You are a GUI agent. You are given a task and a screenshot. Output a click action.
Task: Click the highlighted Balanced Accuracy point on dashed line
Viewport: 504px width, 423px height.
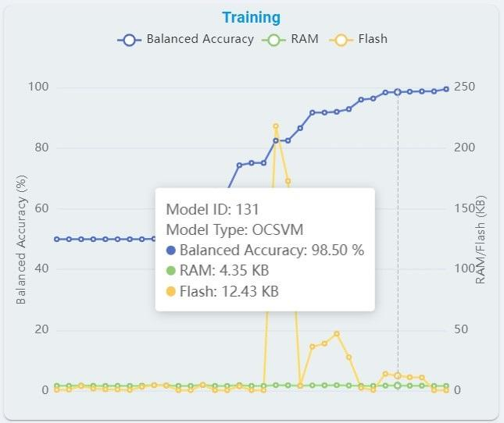398,92
